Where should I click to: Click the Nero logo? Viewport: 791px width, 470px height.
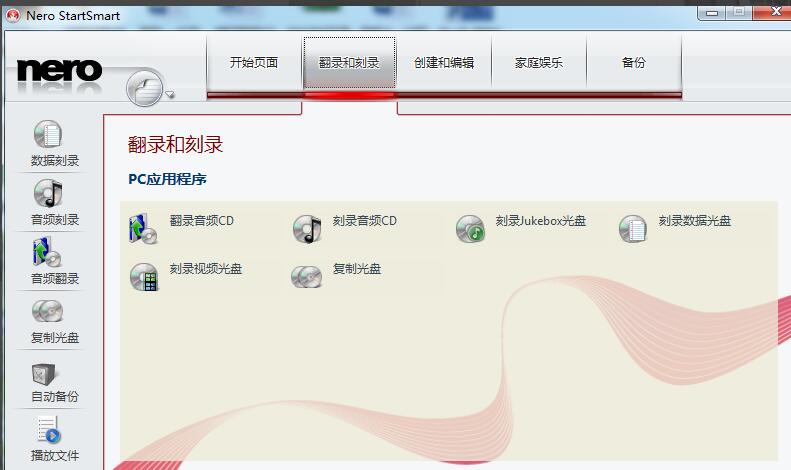point(60,70)
